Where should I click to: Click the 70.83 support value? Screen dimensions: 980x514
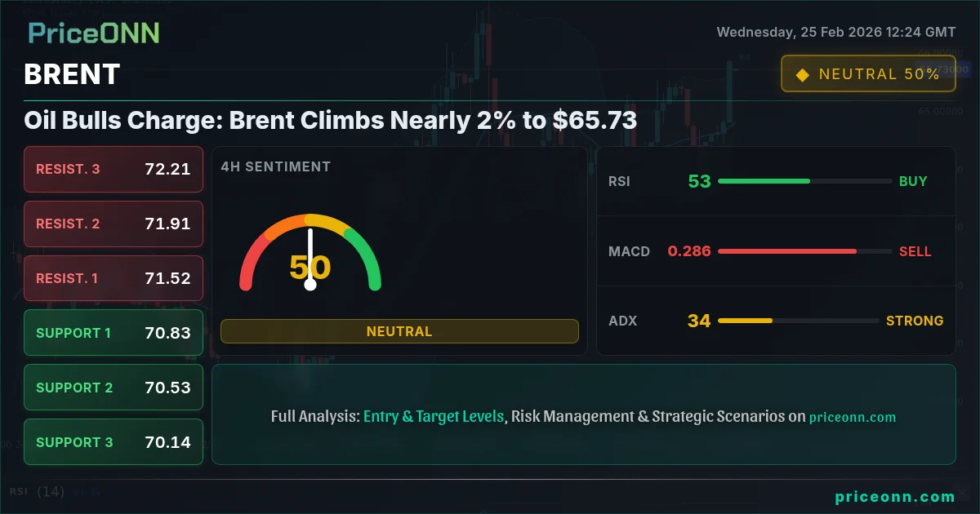[x=167, y=333]
